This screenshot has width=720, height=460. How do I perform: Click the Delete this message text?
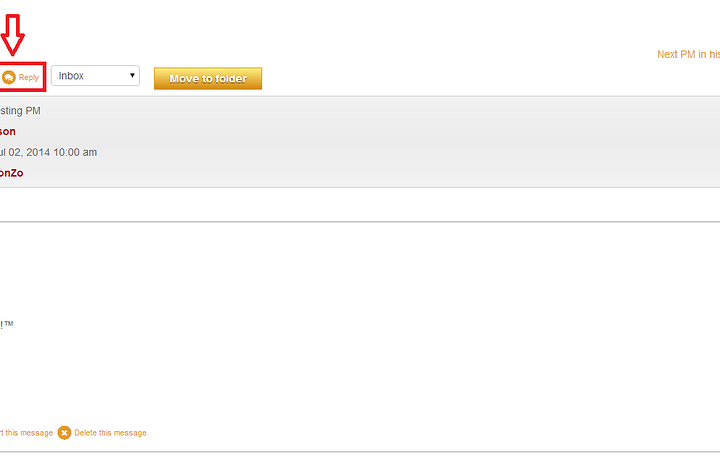110,433
